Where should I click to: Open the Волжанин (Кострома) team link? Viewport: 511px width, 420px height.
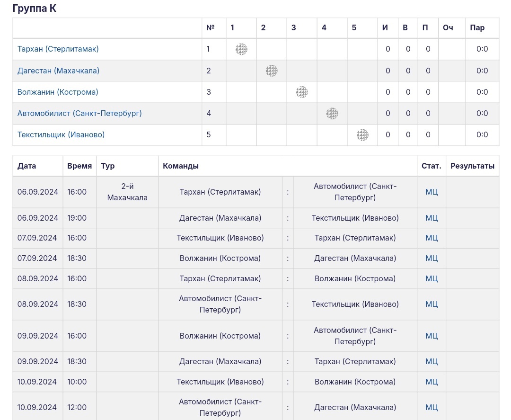click(x=58, y=92)
